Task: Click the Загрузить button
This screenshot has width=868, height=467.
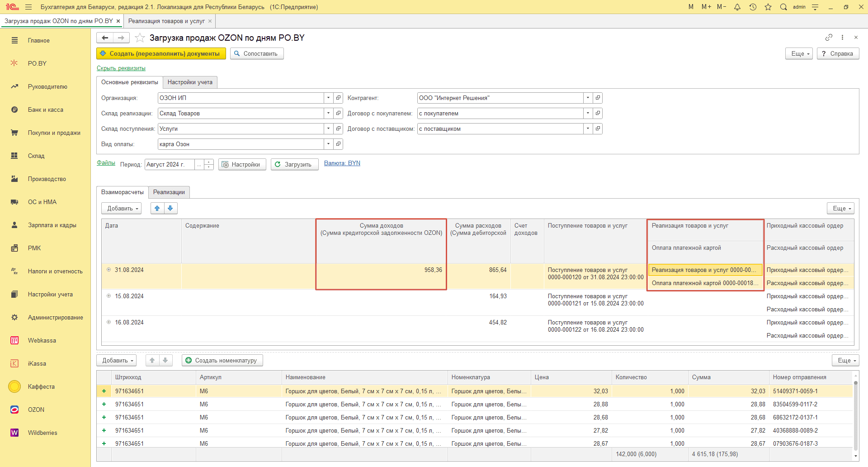Action: coord(294,164)
